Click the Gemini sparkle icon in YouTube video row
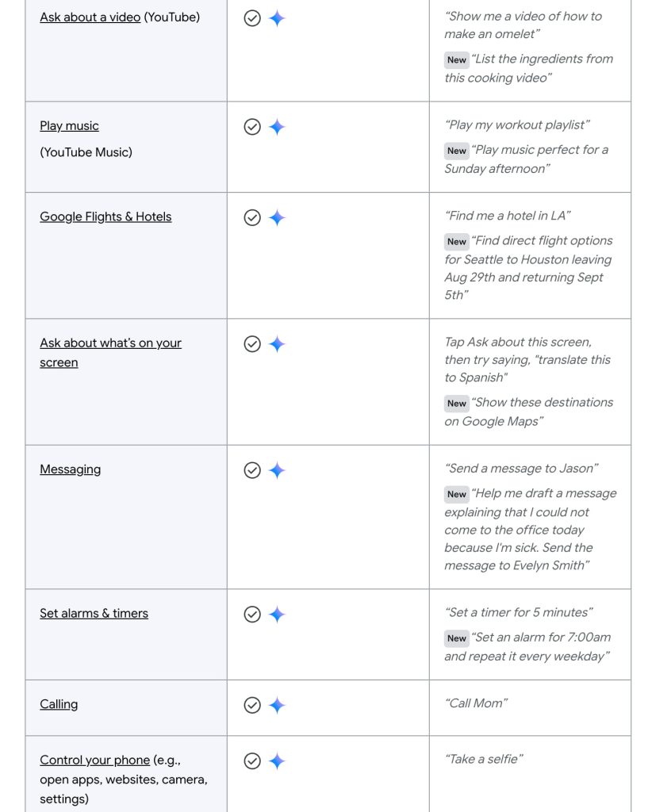This screenshot has width=652, height=812. pos(277,18)
